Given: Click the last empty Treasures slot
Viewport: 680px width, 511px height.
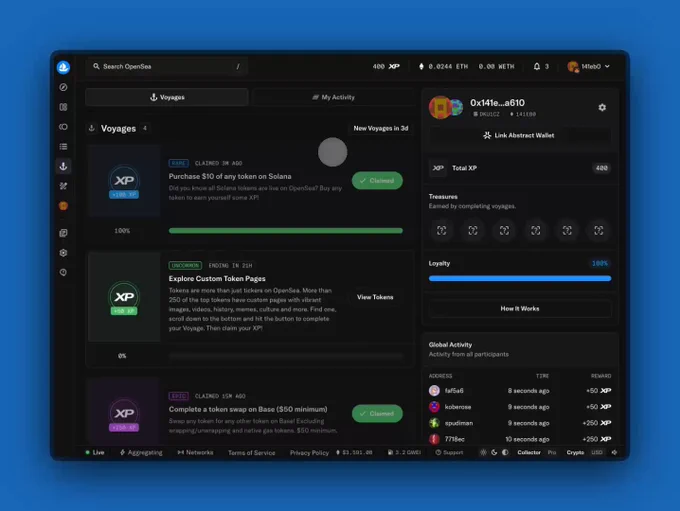Looking at the screenshot, I should [598, 230].
